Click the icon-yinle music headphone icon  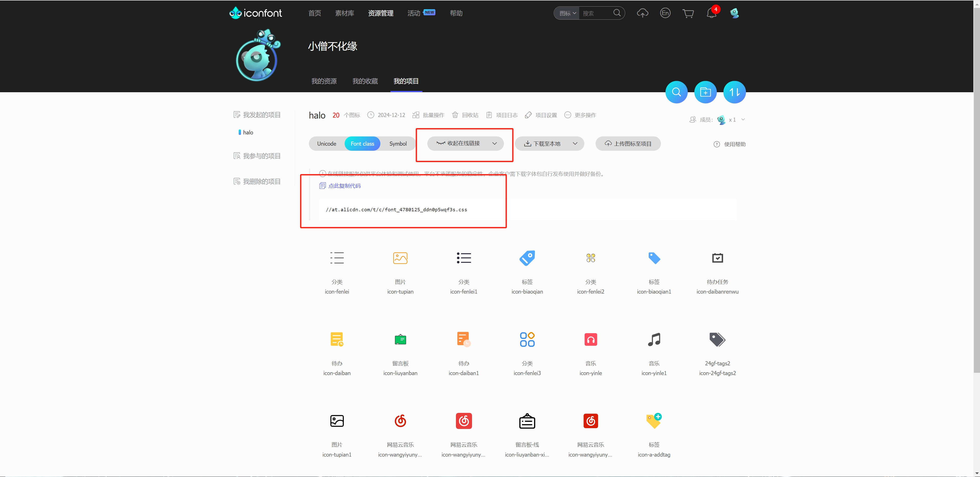(x=590, y=339)
